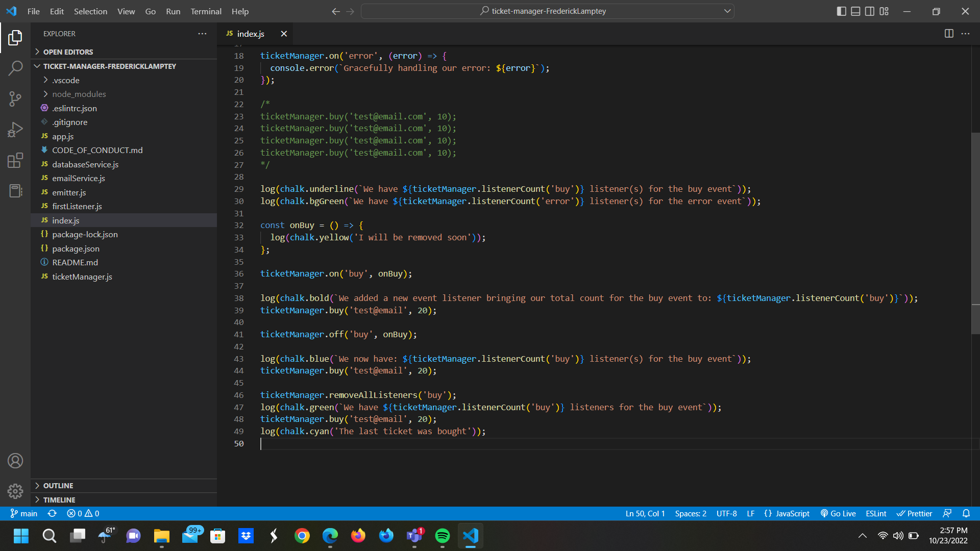Click the notifications bell in status bar

966,513
